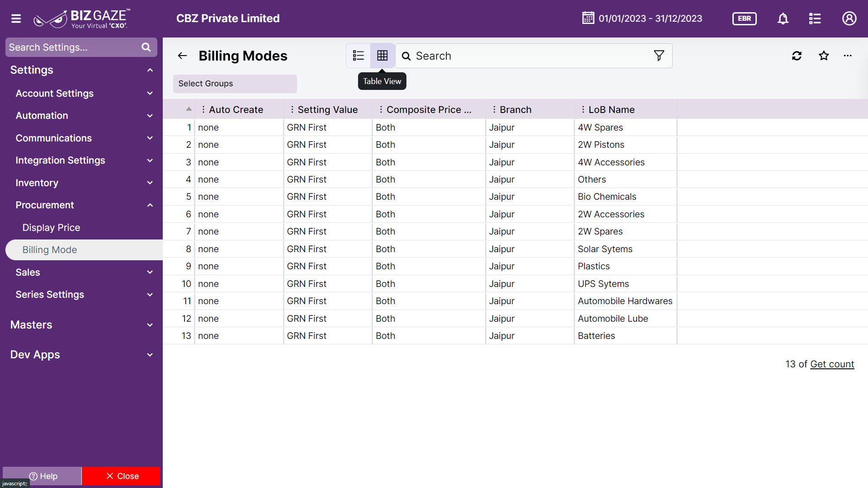Open the date range calendar icon

(588, 18)
